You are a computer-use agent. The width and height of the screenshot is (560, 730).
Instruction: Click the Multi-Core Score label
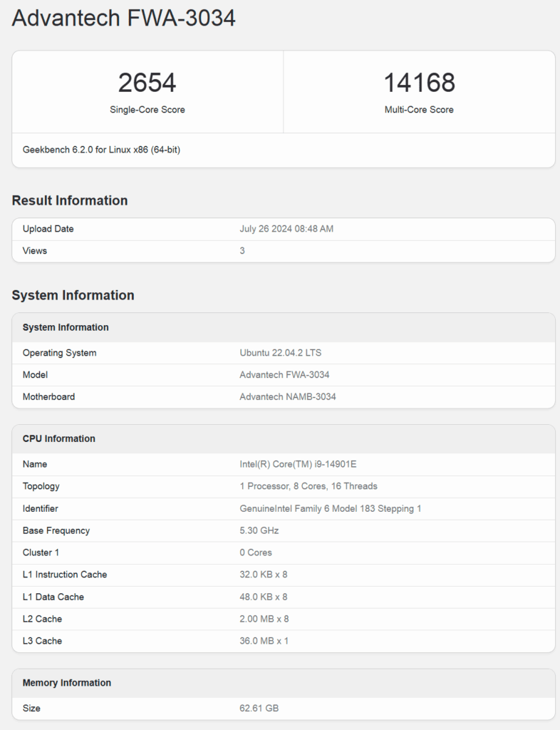[x=419, y=110]
